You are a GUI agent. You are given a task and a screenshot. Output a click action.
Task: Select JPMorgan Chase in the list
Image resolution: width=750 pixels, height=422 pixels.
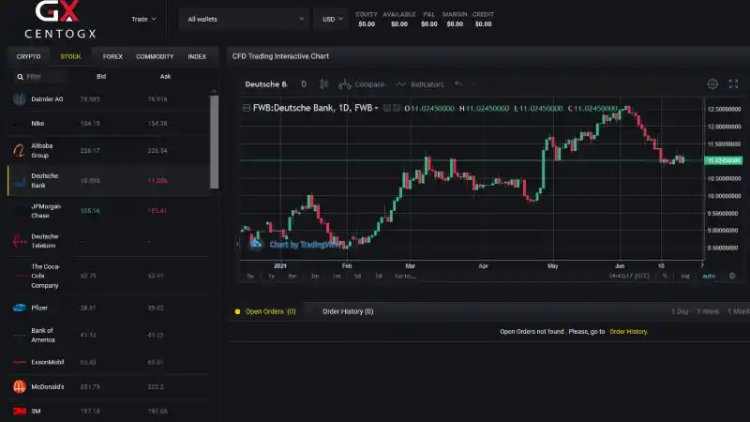click(x=109, y=211)
